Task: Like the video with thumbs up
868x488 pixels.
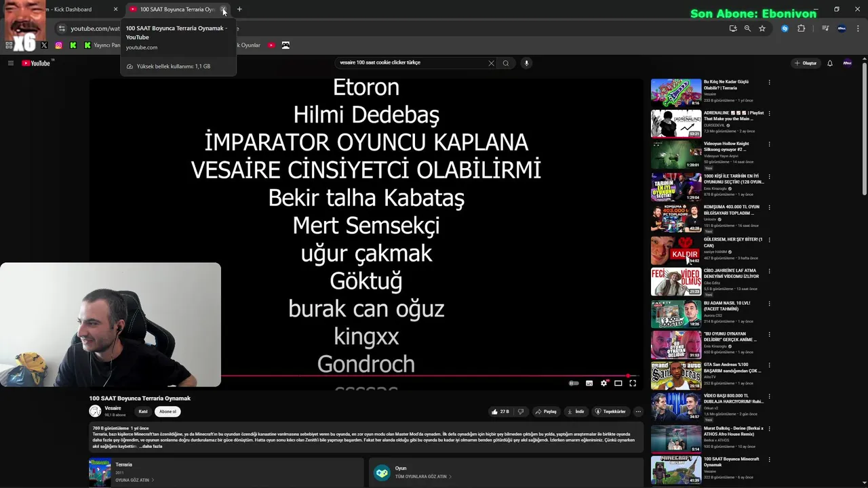Action: click(x=500, y=411)
